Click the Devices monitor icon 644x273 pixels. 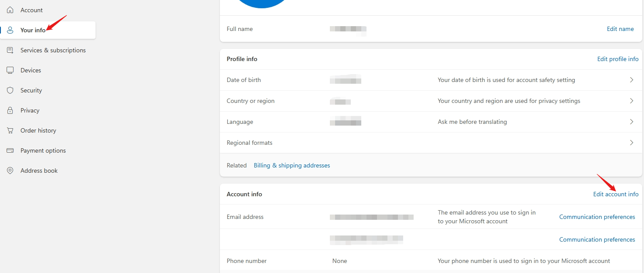[x=10, y=70]
